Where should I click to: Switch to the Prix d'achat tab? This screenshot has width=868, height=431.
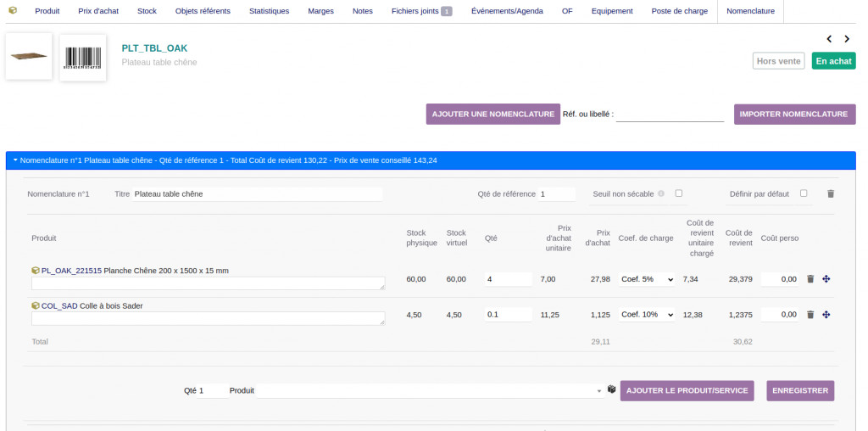[98, 11]
